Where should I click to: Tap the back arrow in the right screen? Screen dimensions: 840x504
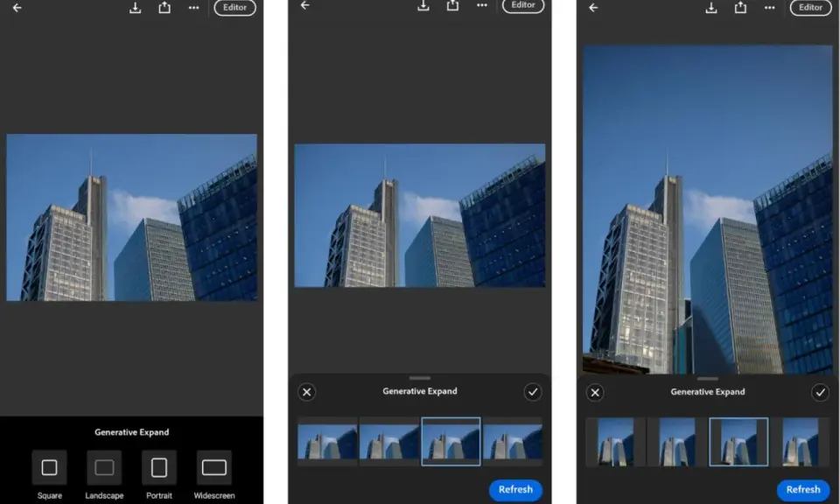pyautogui.click(x=593, y=8)
